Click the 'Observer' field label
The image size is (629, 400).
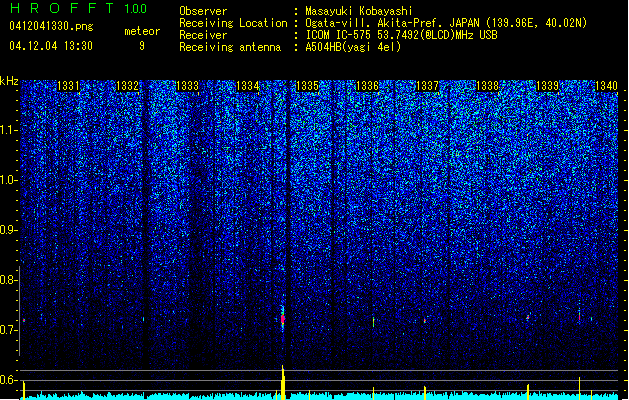coord(203,11)
